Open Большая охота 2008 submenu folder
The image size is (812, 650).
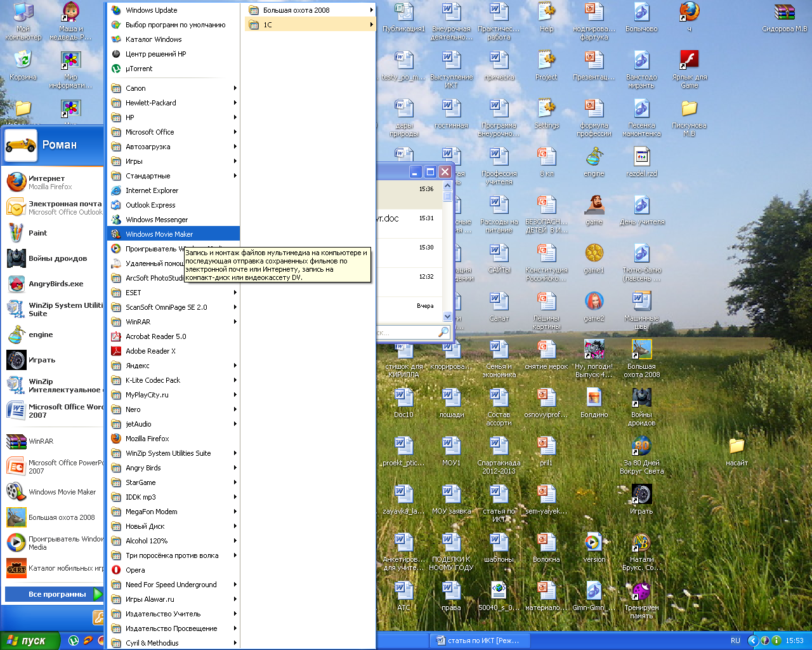(x=310, y=10)
